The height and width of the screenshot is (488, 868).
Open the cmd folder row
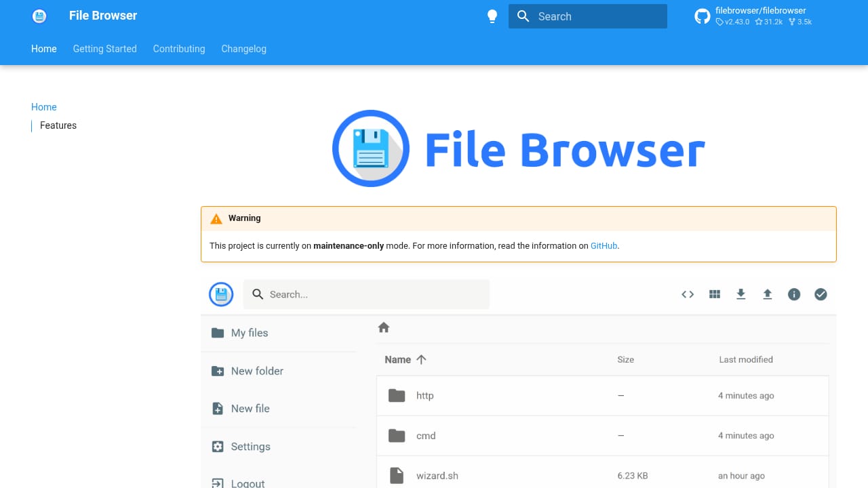coord(603,436)
